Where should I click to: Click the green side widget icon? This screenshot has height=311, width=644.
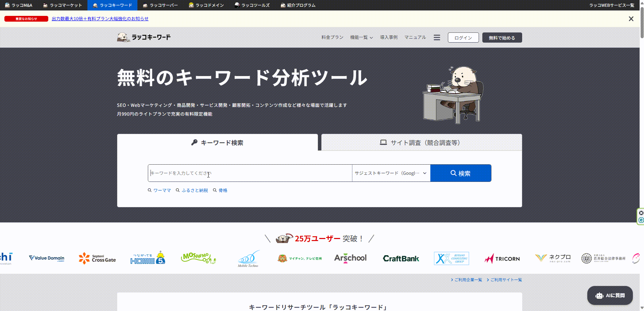641,220
